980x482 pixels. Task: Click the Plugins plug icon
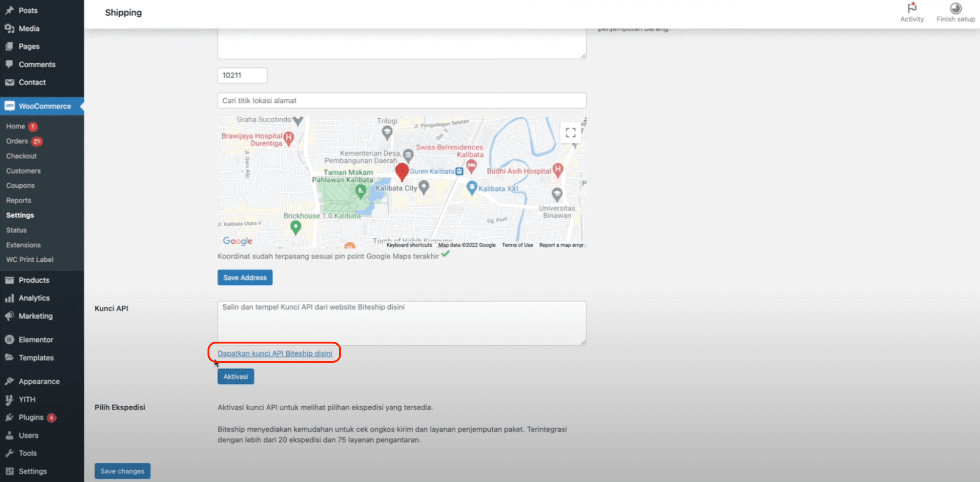pos(9,417)
